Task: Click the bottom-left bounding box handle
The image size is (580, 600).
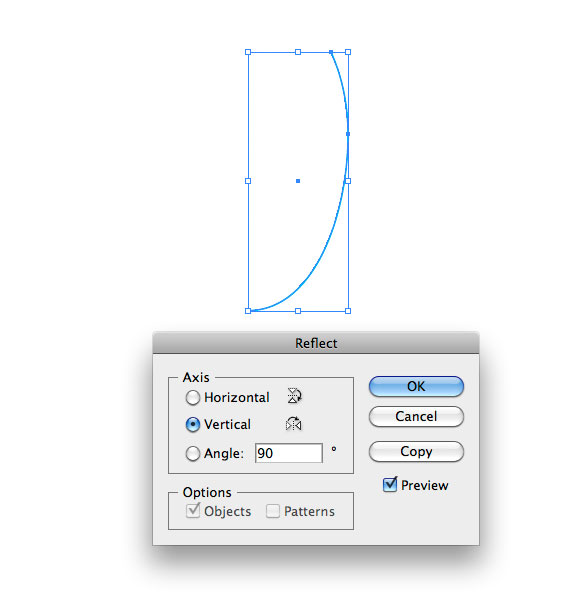Action: [248, 311]
